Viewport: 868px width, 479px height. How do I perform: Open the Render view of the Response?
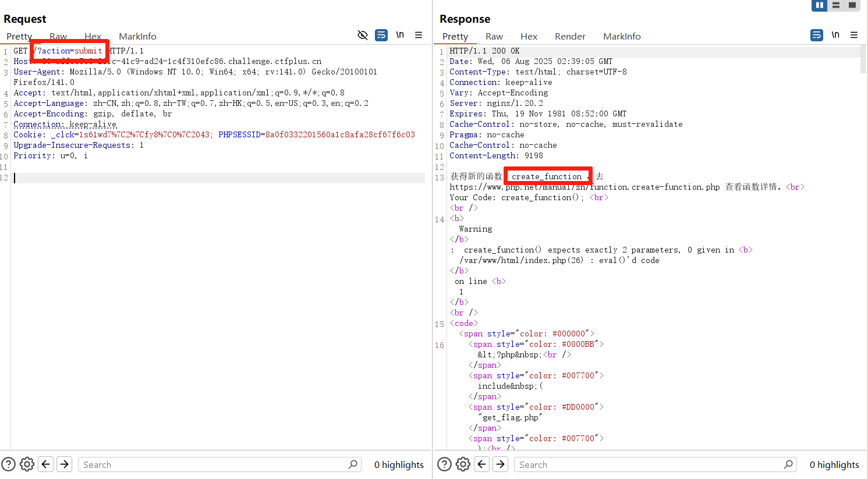[x=570, y=36]
